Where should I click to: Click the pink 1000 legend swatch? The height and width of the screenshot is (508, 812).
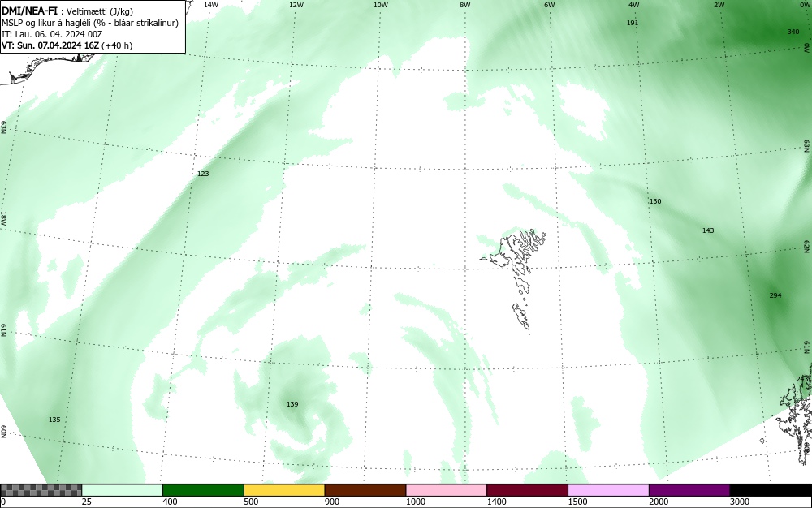click(447, 490)
